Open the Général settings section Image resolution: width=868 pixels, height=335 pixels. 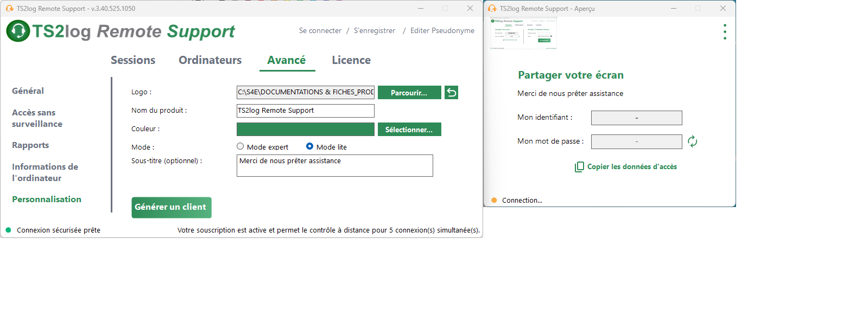pyautogui.click(x=28, y=91)
